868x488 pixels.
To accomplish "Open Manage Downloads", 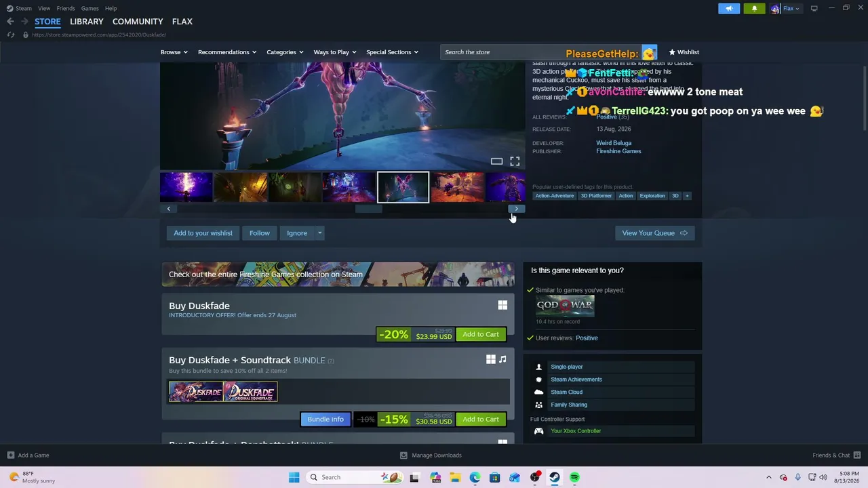I will click(431, 455).
